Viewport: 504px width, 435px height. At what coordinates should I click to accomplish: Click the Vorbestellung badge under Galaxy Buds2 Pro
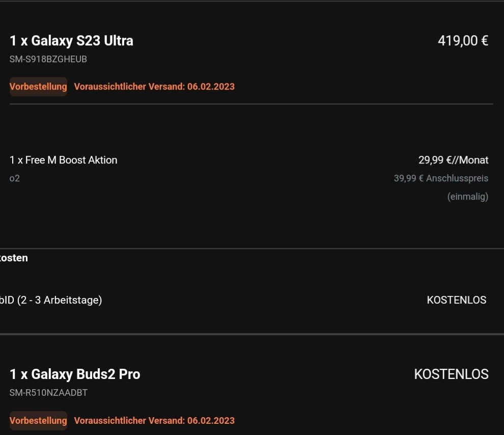(x=38, y=421)
